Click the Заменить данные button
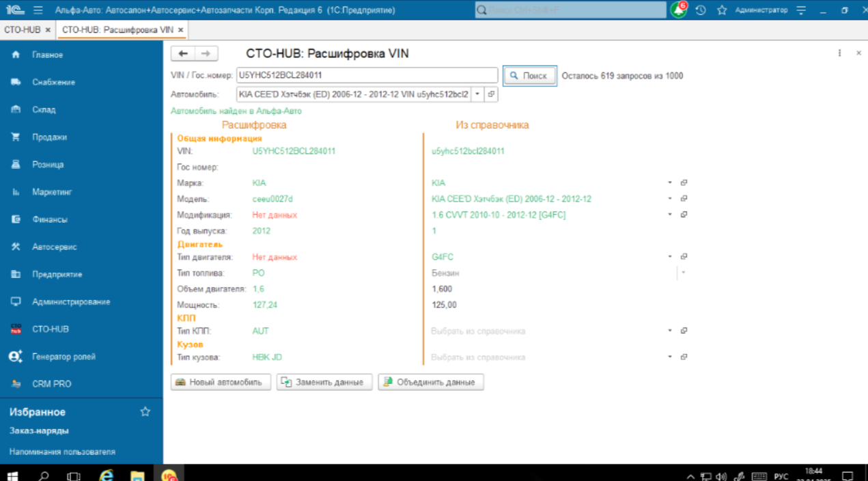Viewport: 868px width, 481px height. coord(324,382)
